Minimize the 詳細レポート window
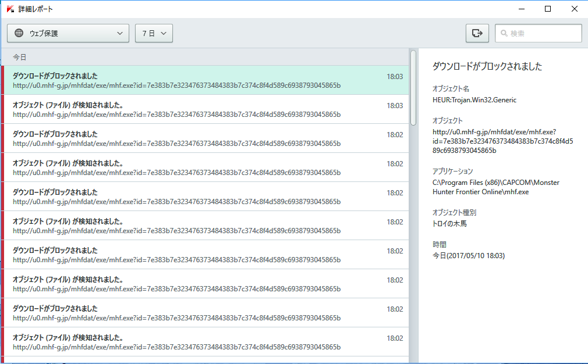The width and height of the screenshot is (588, 364). pyautogui.click(x=522, y=9)
